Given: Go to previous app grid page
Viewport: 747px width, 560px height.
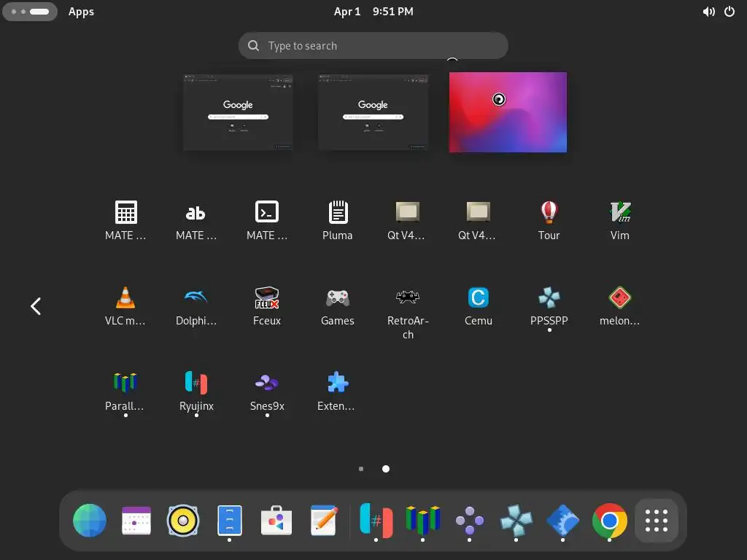Looking at the screenshot, I should (x=36, y=306).
